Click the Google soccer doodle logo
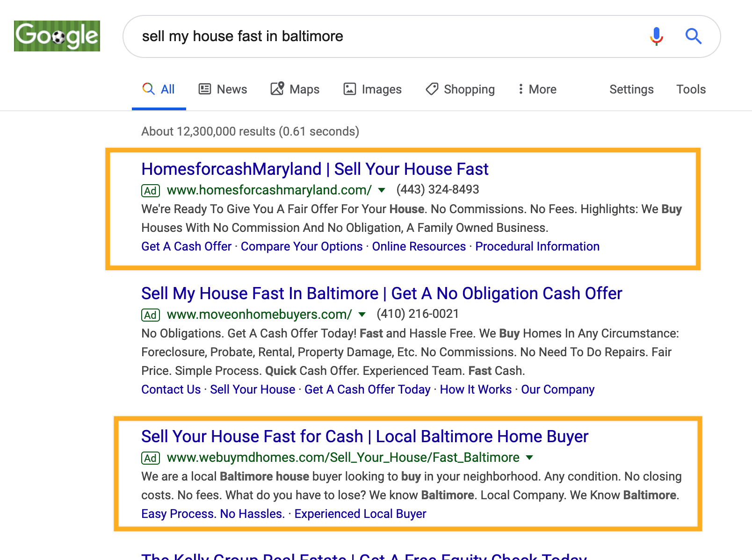The image size is (752, 560). point(57,36)
